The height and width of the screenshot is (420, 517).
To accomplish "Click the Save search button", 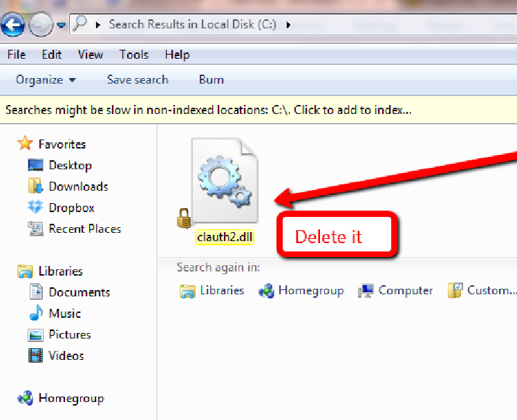I will point(138,79).
